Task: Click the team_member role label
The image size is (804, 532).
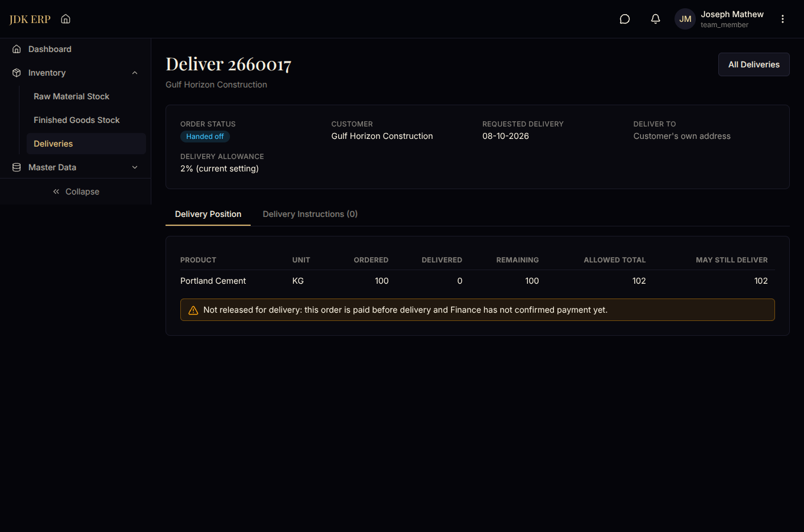Action: click(x=724, y=25)
